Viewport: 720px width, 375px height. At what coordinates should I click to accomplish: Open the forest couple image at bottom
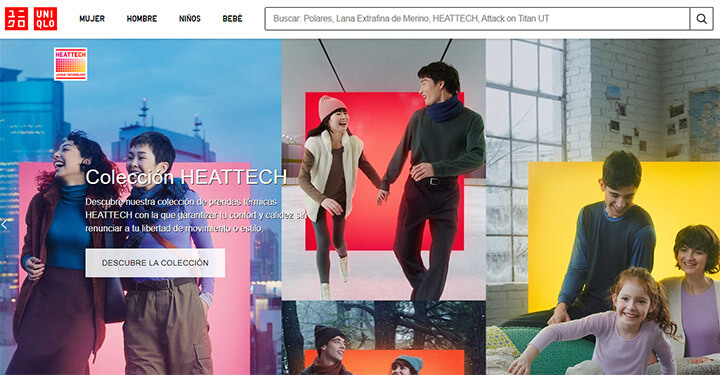pos(383,338)
